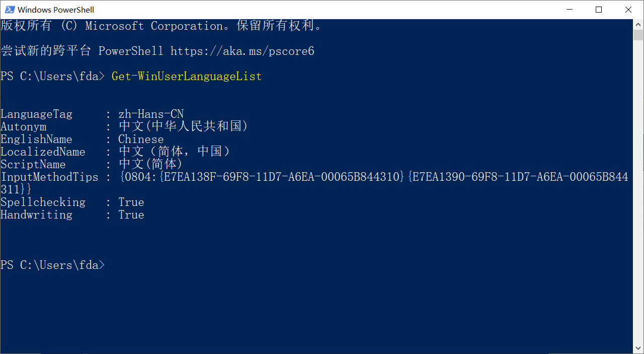
Task: Click the scrollbar thumb
Action: [x=637, y=35]
